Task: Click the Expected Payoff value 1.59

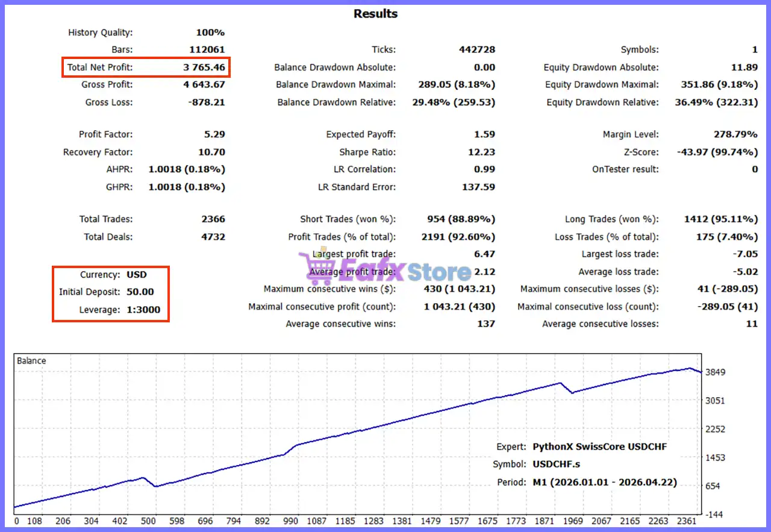Action: tap(485, 134)
